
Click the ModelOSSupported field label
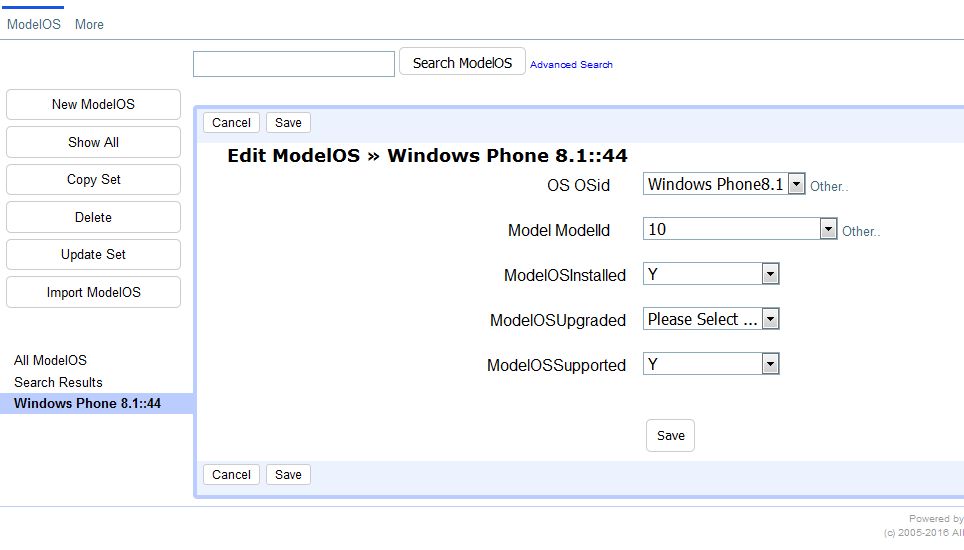pos(556,366)
